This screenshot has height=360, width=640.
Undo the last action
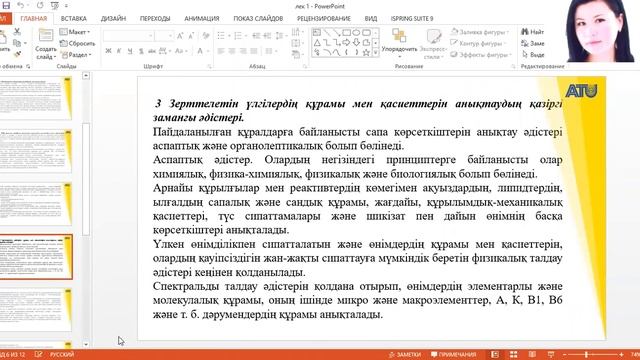20,6
